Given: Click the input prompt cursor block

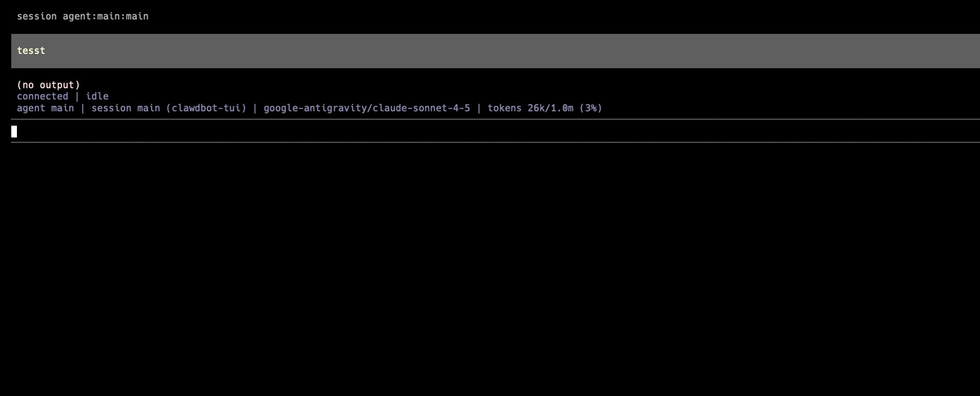Looking at the screenshot, I should [x=14, y=132].
